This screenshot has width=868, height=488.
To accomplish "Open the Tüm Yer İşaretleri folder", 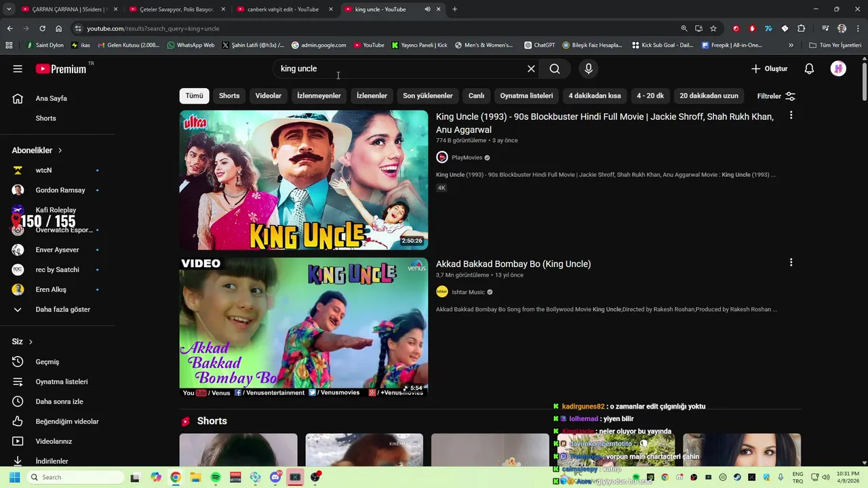I will pos(835,45).
